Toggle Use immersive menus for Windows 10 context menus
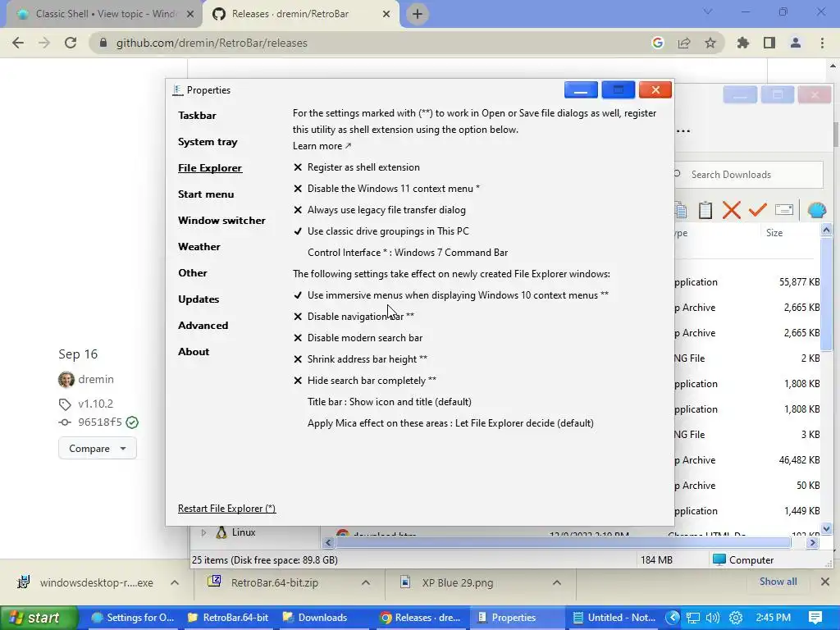Viewport: 840px width, 630px height. tap(451, 295)
